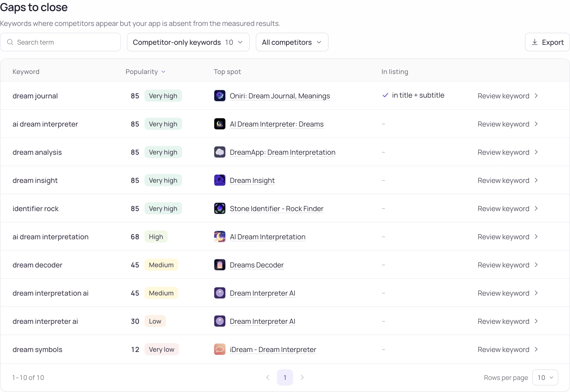
Task: Click the In listing column header
Action: point(395,72)
